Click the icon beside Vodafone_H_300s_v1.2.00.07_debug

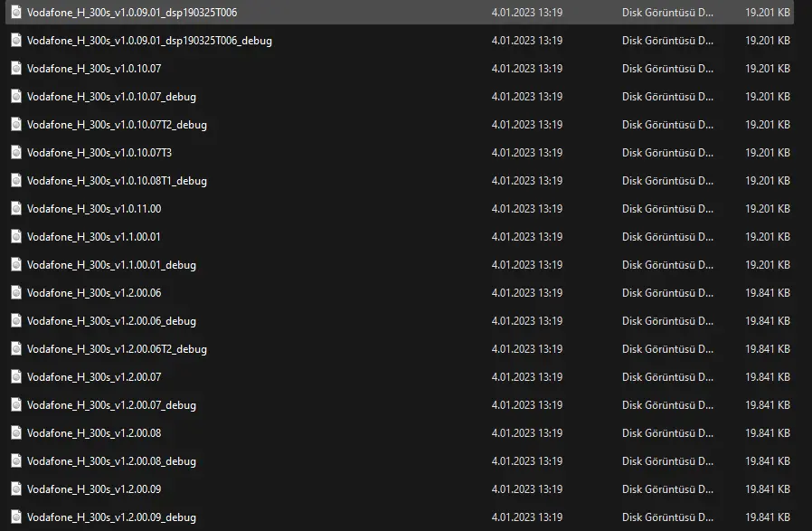tap(16, 404)
